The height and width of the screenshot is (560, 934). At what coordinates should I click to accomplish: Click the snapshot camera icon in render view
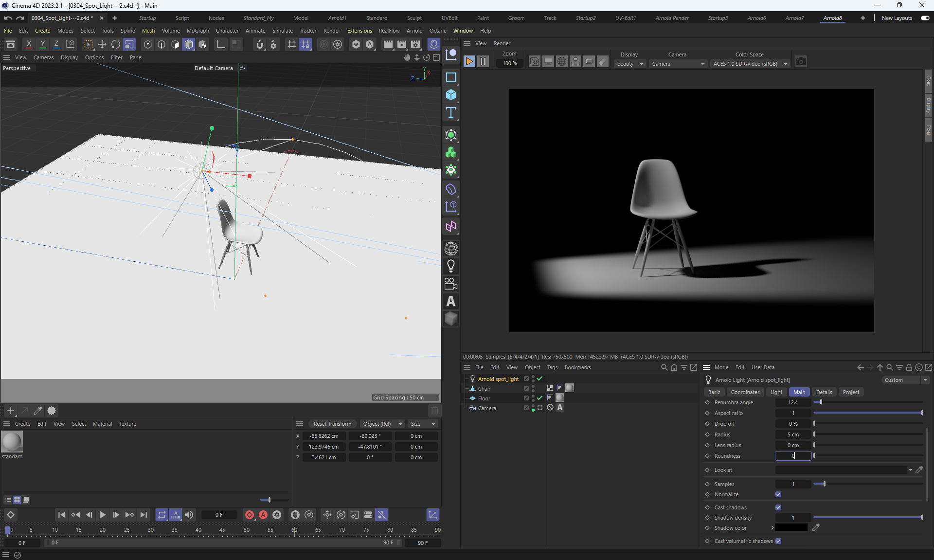(x=801, y=62)
